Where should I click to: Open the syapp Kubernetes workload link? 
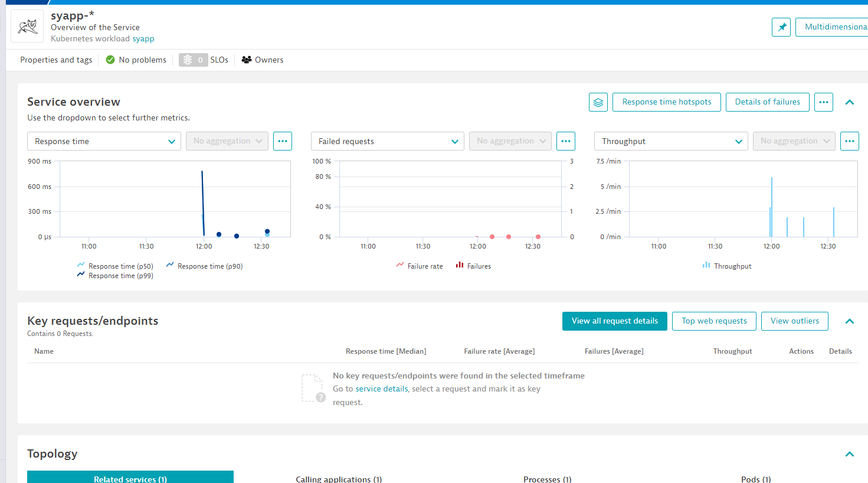[143, 39]
